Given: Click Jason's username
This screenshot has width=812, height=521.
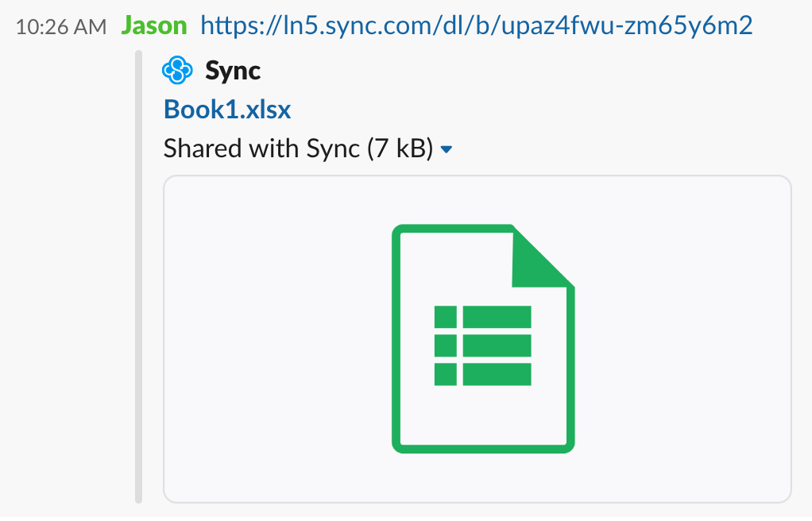Looking at the screenshot, I should click(153, 25).
